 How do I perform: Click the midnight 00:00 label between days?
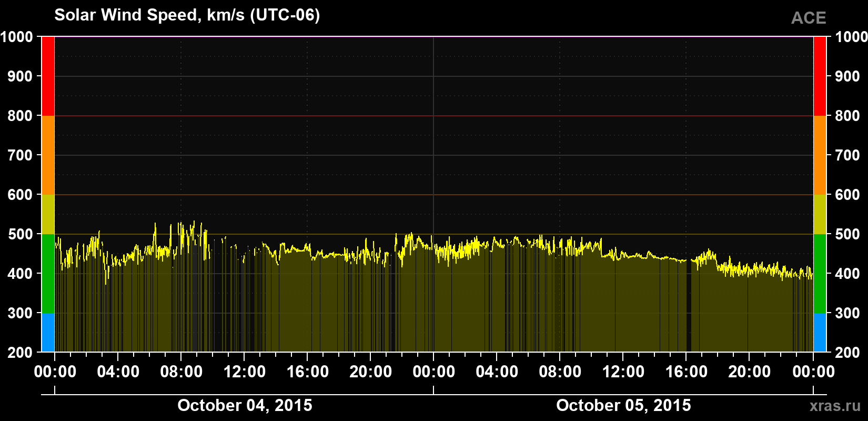pyautogui.click(x=434, y=372)
